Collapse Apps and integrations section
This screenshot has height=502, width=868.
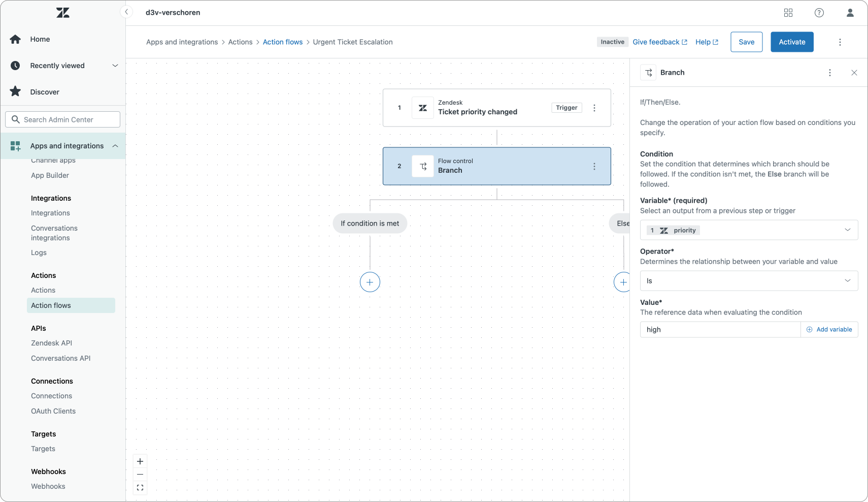tap(115, 146)
